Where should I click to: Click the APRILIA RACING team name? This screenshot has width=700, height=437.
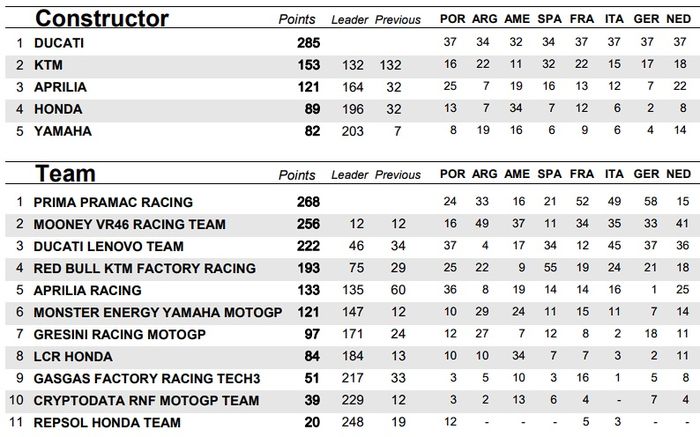click(x=88, y=290)
